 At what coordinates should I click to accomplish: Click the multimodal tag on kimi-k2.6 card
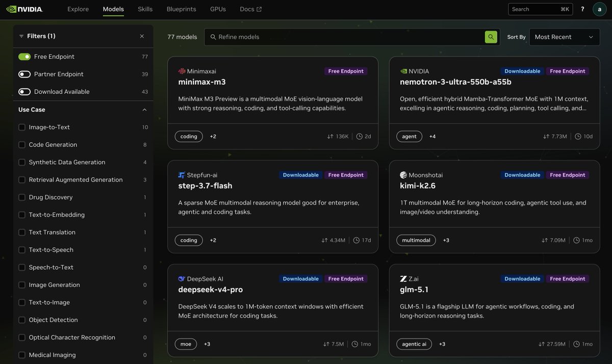point(416,240)
